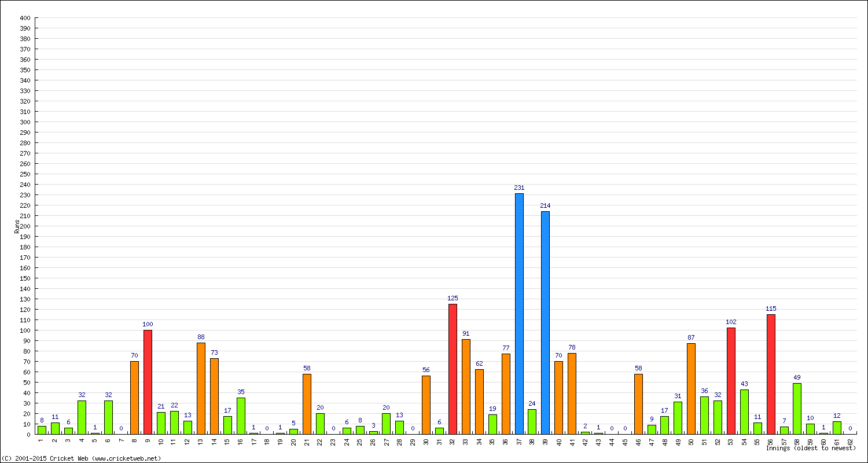This screenshot has width=868, height=463.
Task: Select the 200 y-axis tick label
Action: (25, 226)
